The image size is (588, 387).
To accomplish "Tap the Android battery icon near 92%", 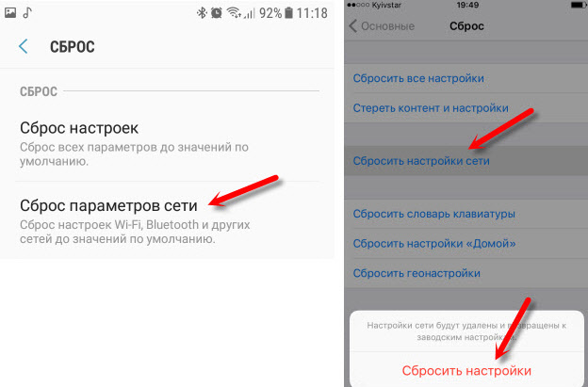I will coord(288,13).
